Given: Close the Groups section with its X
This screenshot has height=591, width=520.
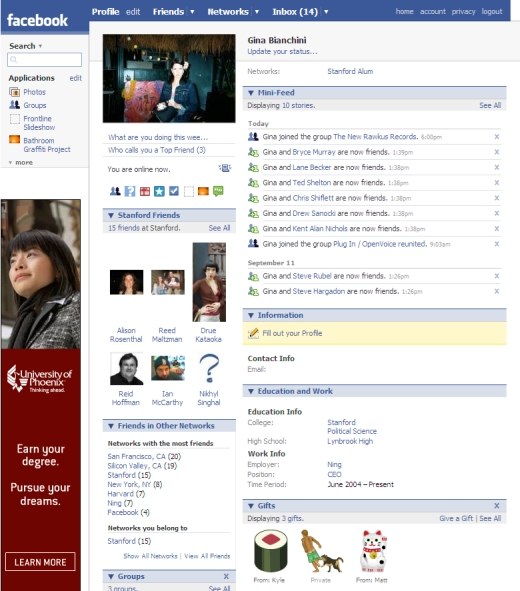Looking at the screenshot, I should [226, 576].
